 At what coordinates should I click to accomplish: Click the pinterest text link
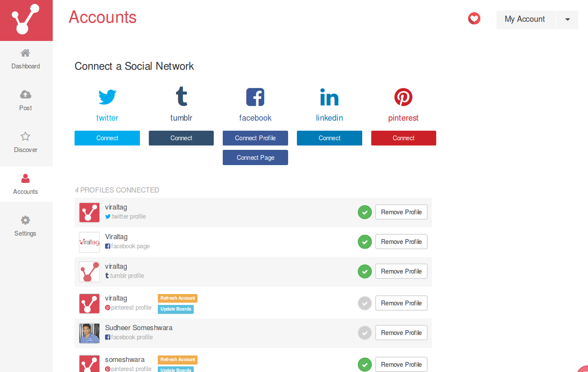pos(404,118)
